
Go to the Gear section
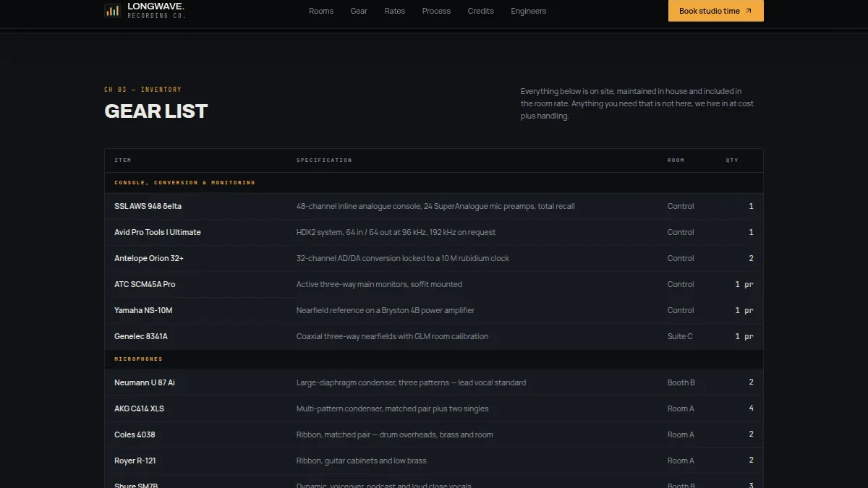point(359,11)
